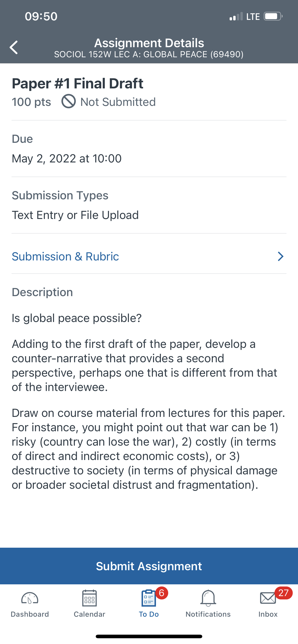The width and height of the screenshot is (298, 644).
Task: Open the Notifications bell icon
Action: pyautogui.click(x=208, y=598)
